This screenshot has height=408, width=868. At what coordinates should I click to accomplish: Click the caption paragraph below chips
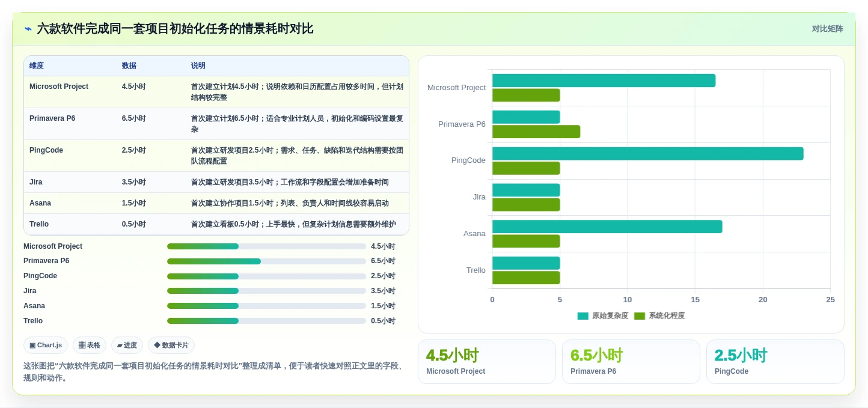(213, 372)
